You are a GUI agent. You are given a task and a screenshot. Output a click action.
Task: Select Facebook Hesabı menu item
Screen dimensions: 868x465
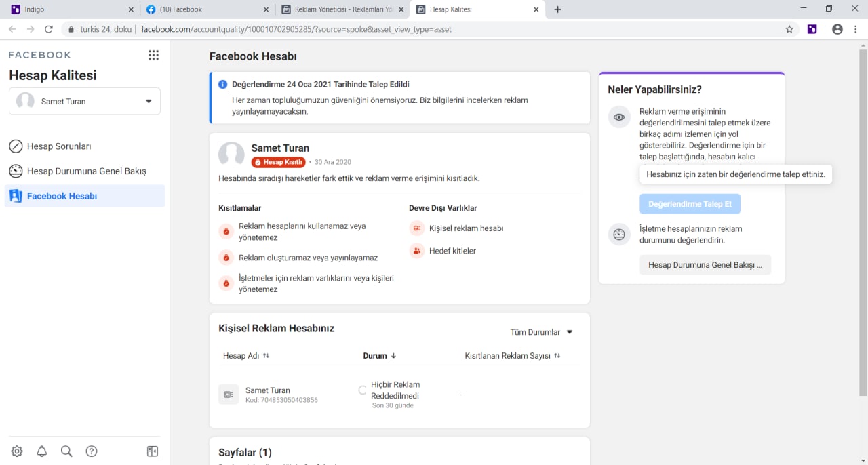click(85, 196)
